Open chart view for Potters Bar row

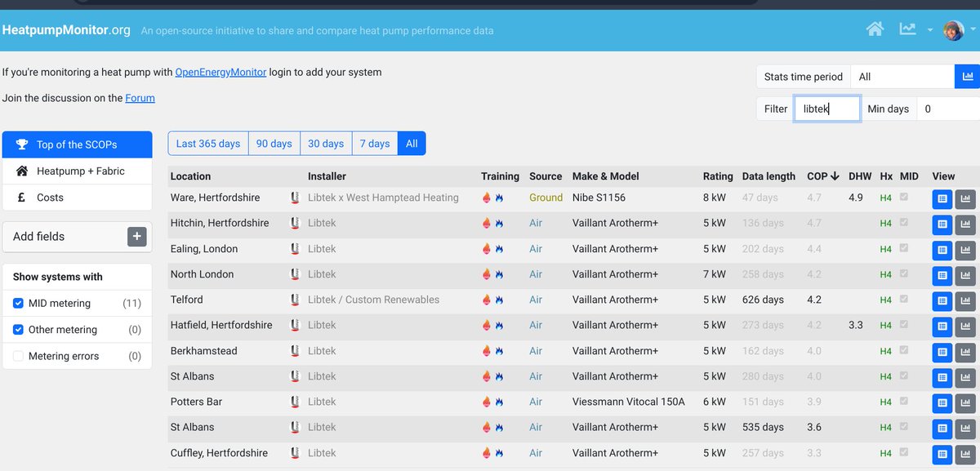[x=965, y=402]
